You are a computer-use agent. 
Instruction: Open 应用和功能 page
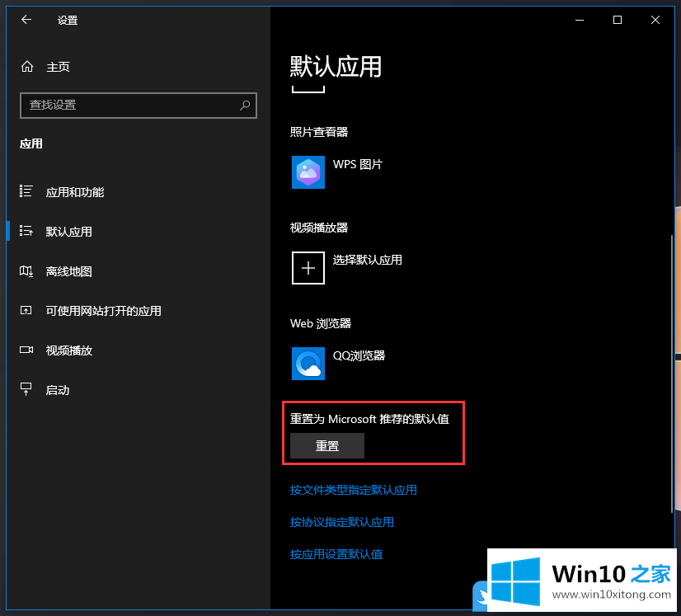point(75,192)
